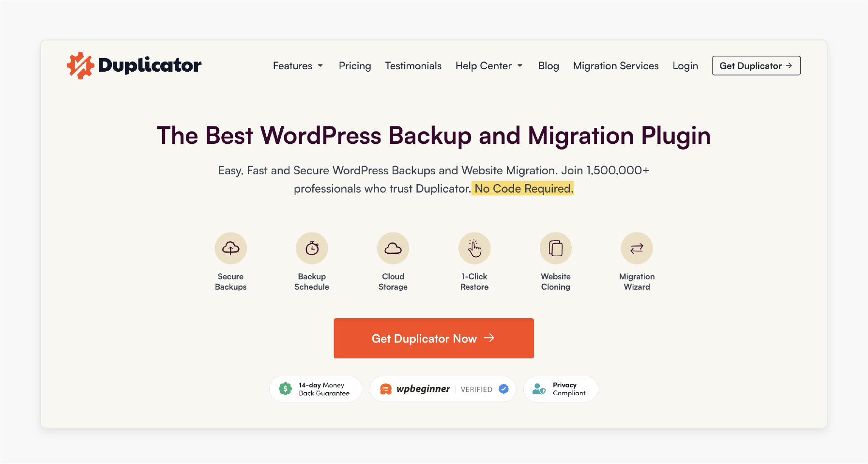
Task: Click the VERIFIED text in badge
Action: point(476,389)
